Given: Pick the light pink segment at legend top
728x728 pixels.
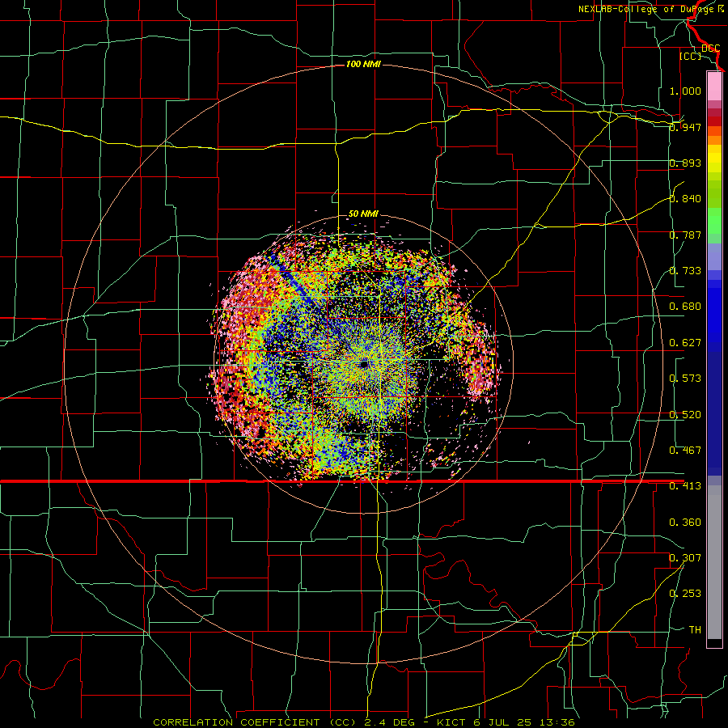Looking at the screenshot, I should tap(714, 87).
